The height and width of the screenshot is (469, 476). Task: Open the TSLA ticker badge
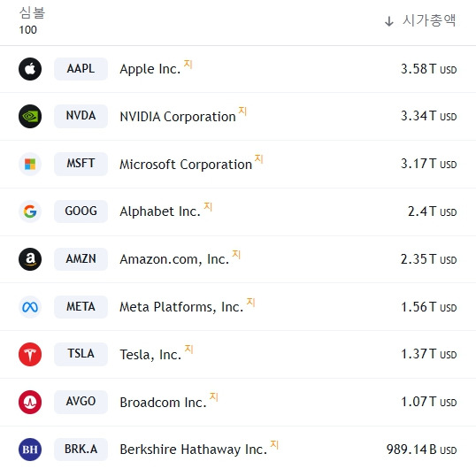click(81, 354)
